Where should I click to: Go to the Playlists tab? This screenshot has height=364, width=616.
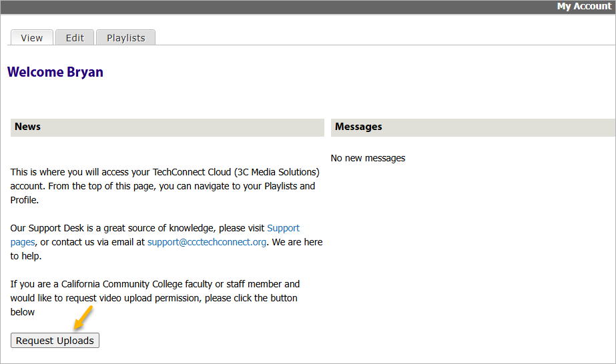click(x=125, y=38)
